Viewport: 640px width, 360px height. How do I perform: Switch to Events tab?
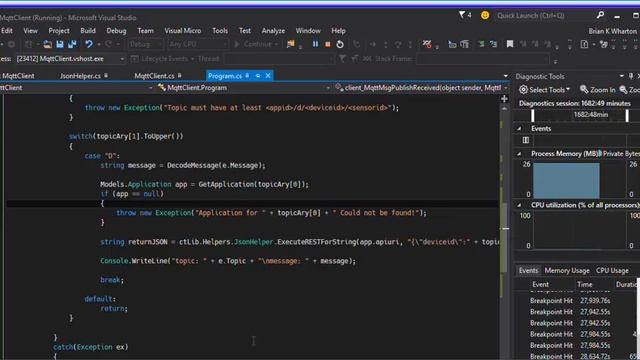(x=528, y=271)
